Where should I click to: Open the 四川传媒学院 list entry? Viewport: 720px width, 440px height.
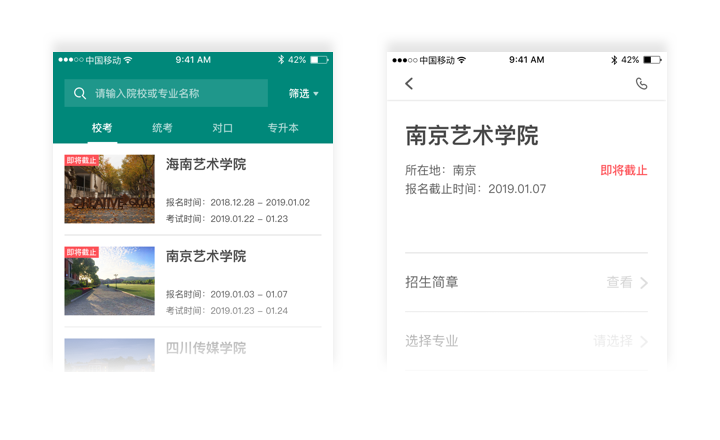193,354
